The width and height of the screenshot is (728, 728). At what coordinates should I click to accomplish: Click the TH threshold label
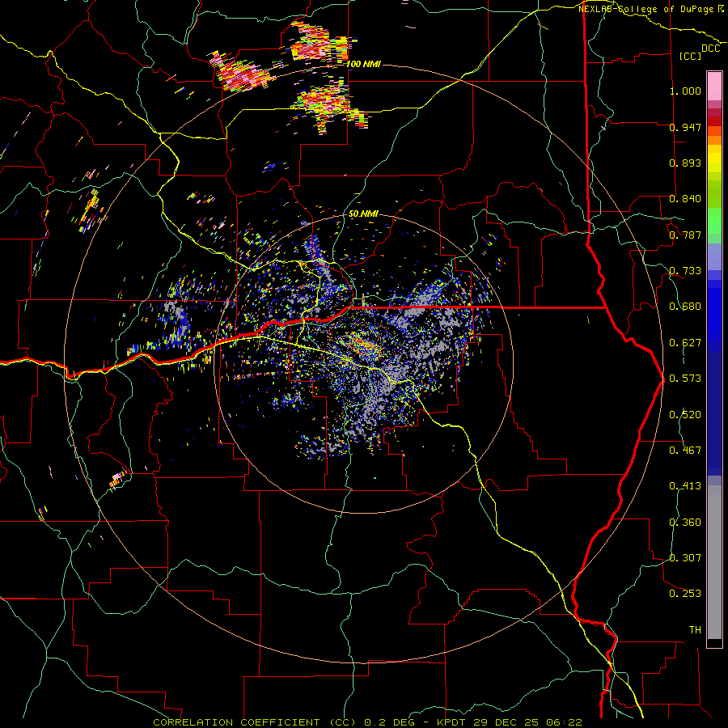tap(695, 630)
